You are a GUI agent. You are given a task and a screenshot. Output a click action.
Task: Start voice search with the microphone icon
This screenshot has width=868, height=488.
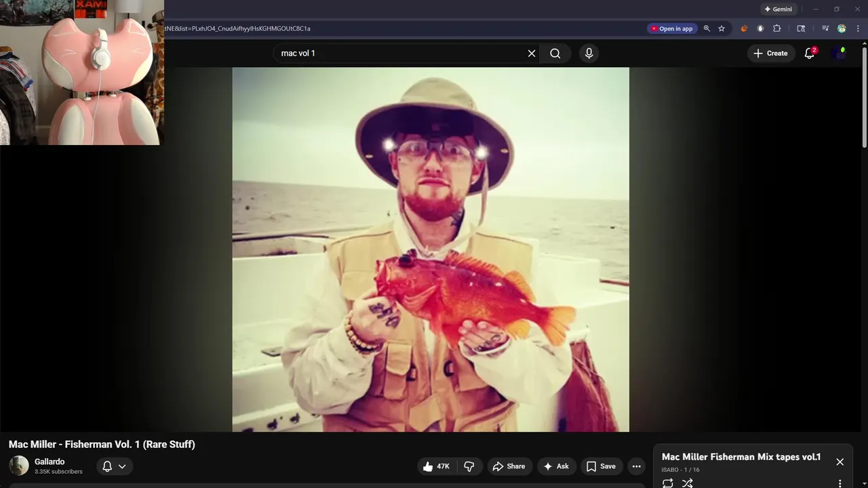tap(589, 54)
